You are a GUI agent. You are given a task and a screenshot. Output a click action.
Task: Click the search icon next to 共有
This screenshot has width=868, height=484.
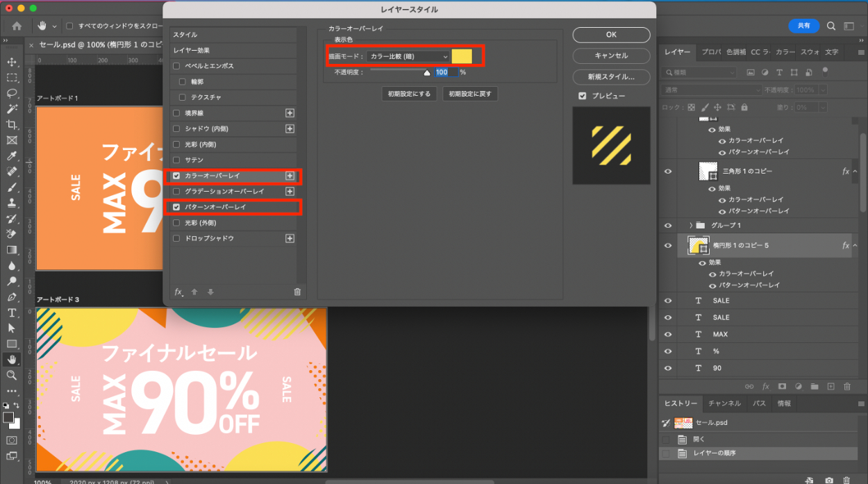coord(831,26)
